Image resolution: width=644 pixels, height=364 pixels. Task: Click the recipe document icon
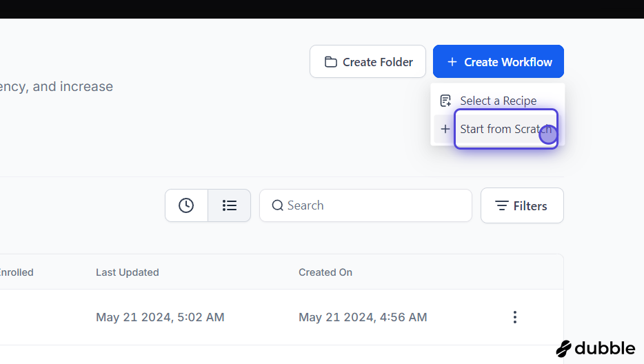(x=445, y=101)
